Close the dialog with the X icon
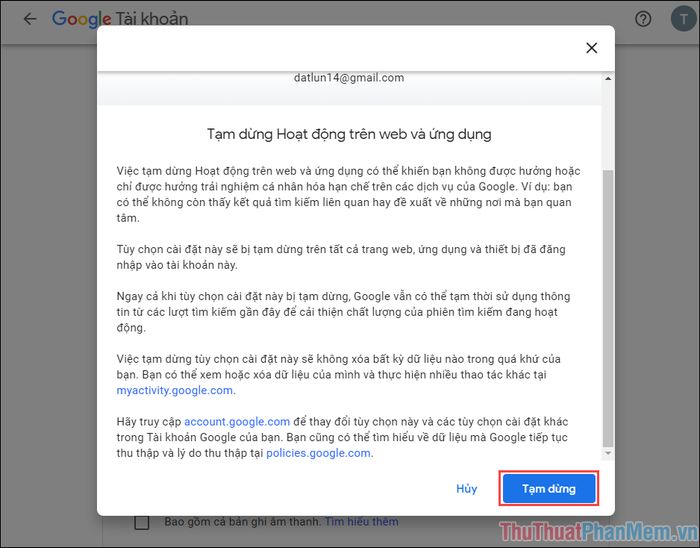700x548 pixels. pyautogui.click(x=592, y=48)
